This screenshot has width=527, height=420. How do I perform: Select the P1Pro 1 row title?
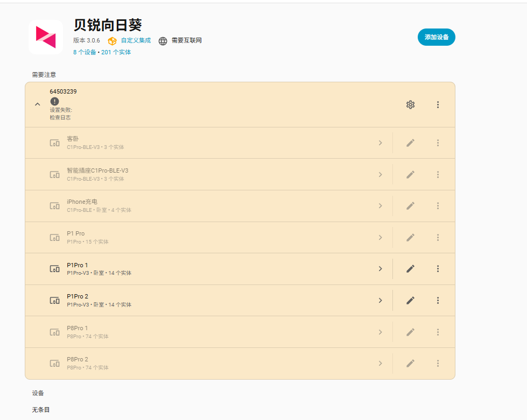tap(78, 265)
